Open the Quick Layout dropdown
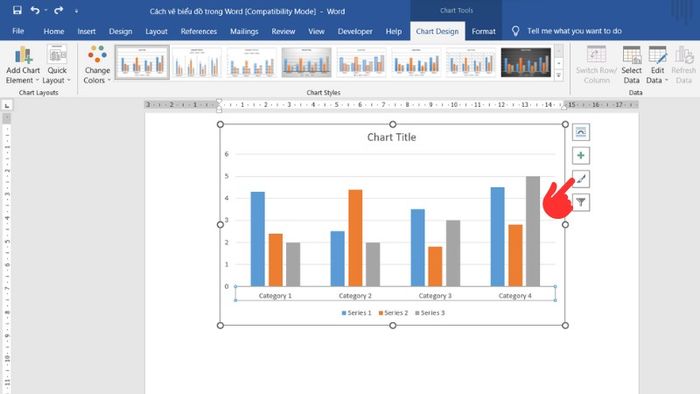 point(57,65)
